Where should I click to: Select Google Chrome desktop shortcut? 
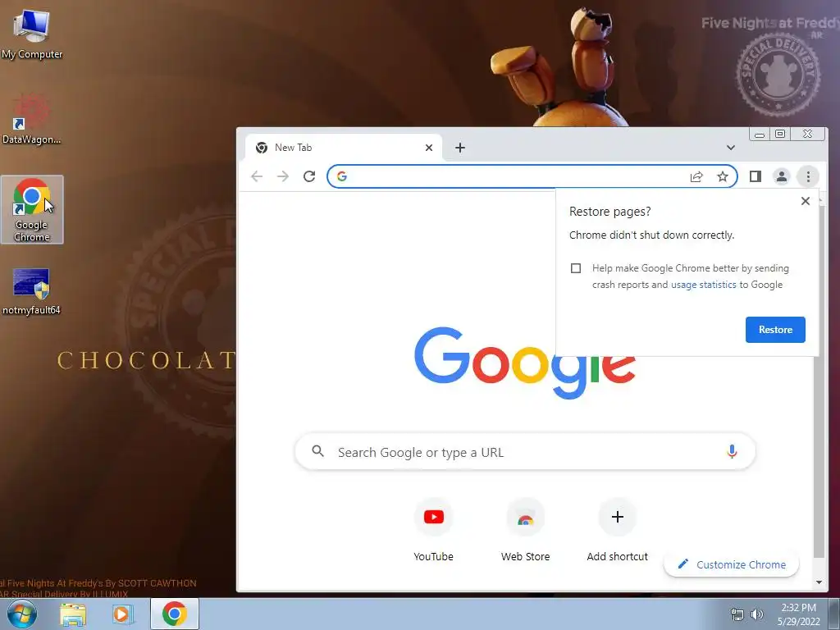[x=32, y=209]
